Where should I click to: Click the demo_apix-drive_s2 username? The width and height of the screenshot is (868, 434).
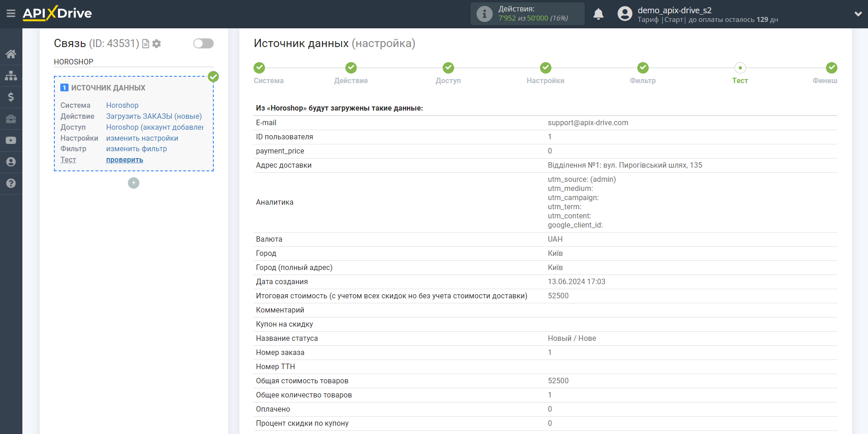674,10
